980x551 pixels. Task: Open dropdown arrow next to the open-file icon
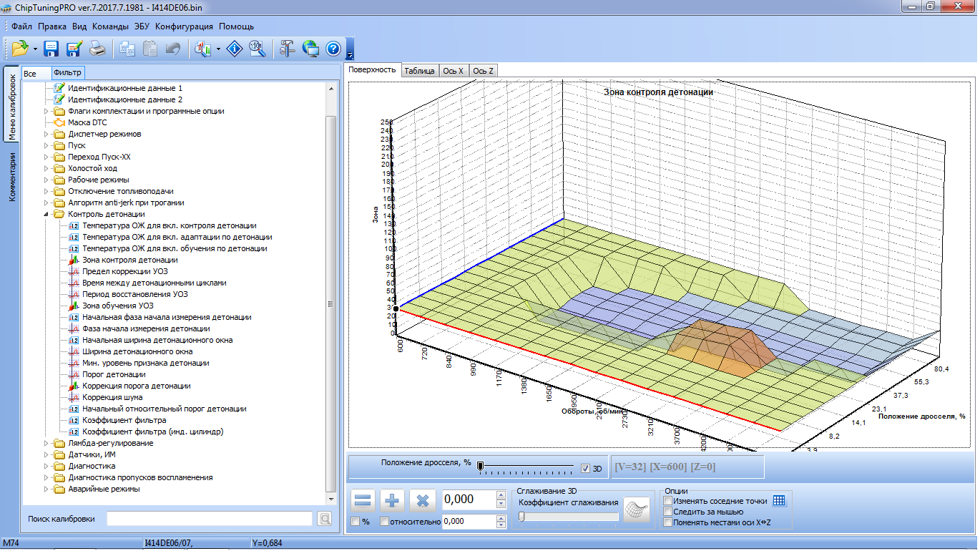pos(36,49)
